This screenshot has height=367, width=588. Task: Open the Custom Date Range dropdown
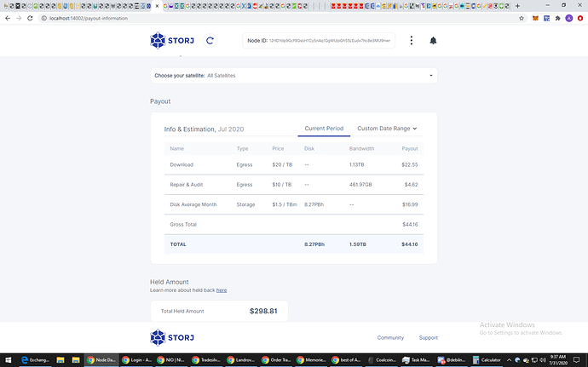coord(388,129)
